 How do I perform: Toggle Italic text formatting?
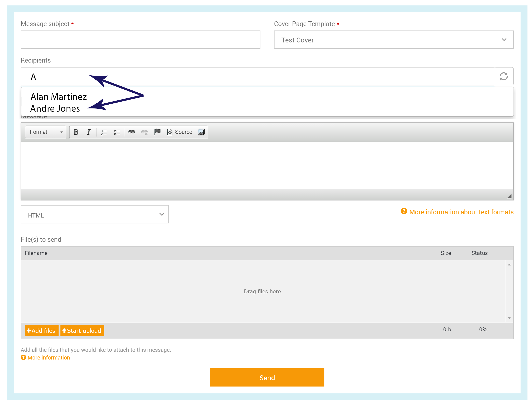coord(88,132)
